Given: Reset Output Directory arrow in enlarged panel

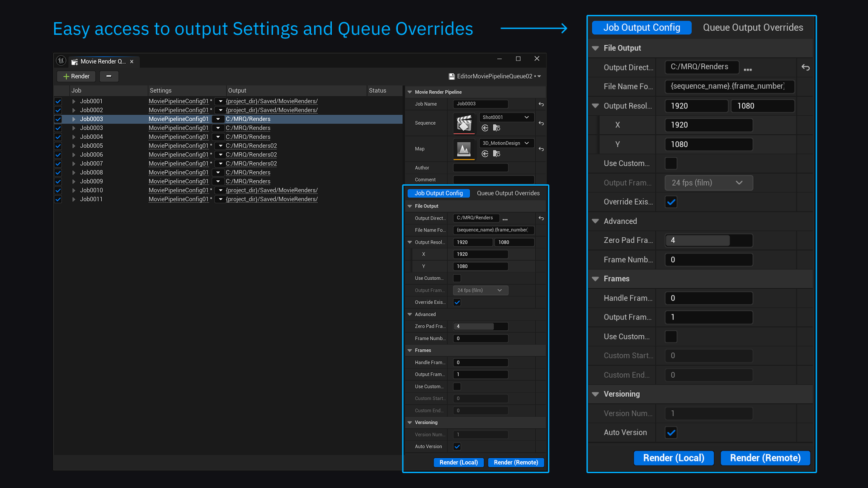Looking at the screenshot, I should (x=806, y=67).
